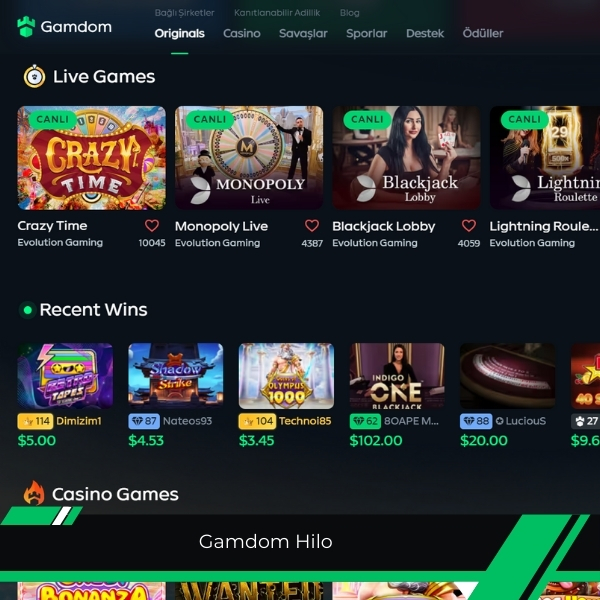Open the Bağlı Şirketler link
This screenshot has width=600, height=600.
click(x=184, y=13)
